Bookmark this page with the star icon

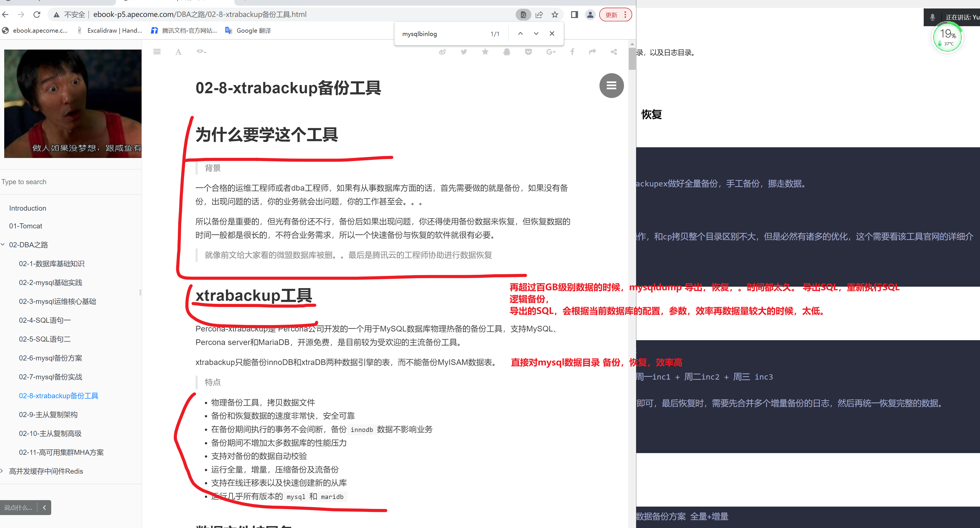click(555, 15)
